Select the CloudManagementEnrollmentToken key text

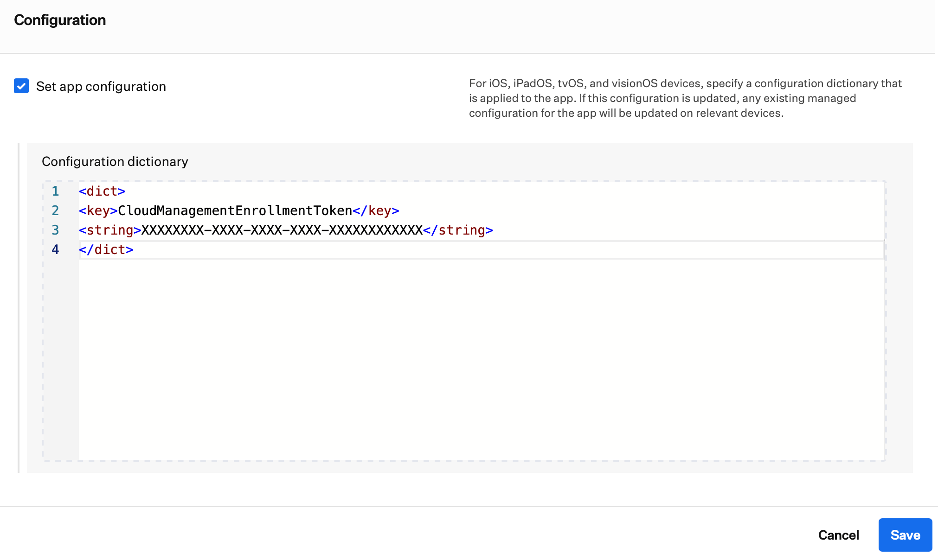235,210
